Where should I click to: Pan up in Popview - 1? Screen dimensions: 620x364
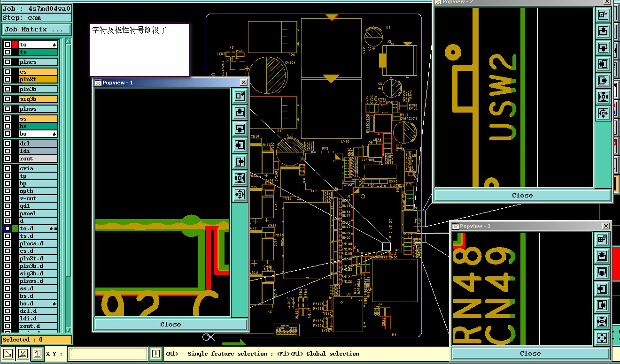click(240, 113)
